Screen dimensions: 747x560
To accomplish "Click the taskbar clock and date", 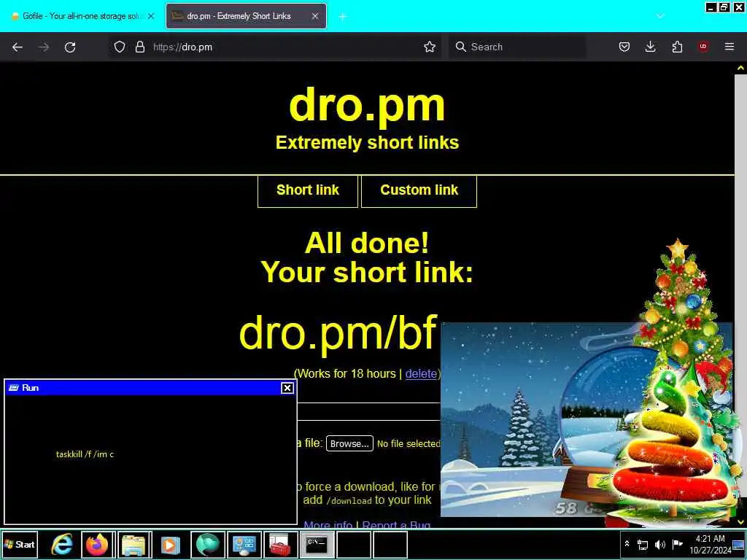I will [x=710, y=544].
